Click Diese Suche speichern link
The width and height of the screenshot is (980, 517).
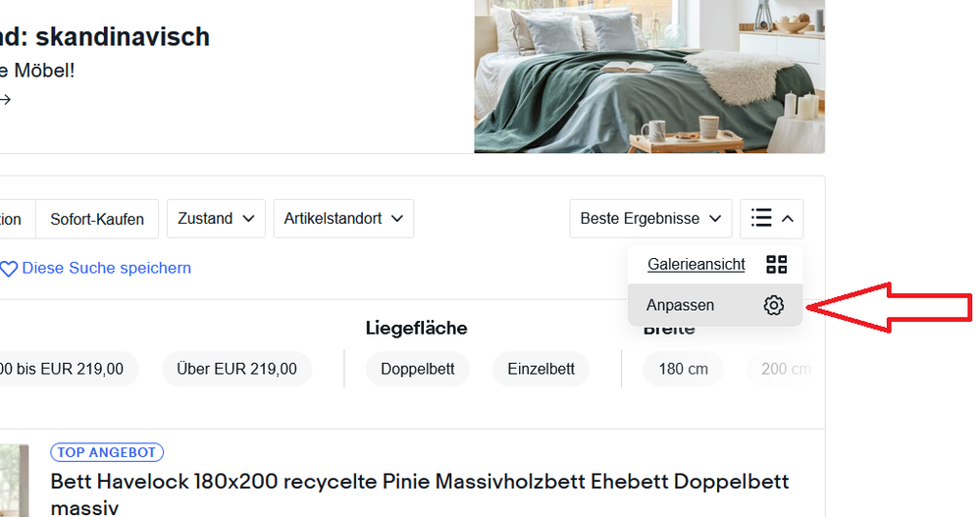tap(106, 268)
